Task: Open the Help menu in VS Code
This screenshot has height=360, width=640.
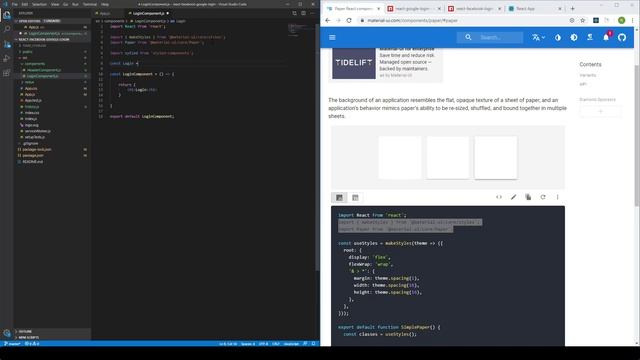Action: pos(105,4)
